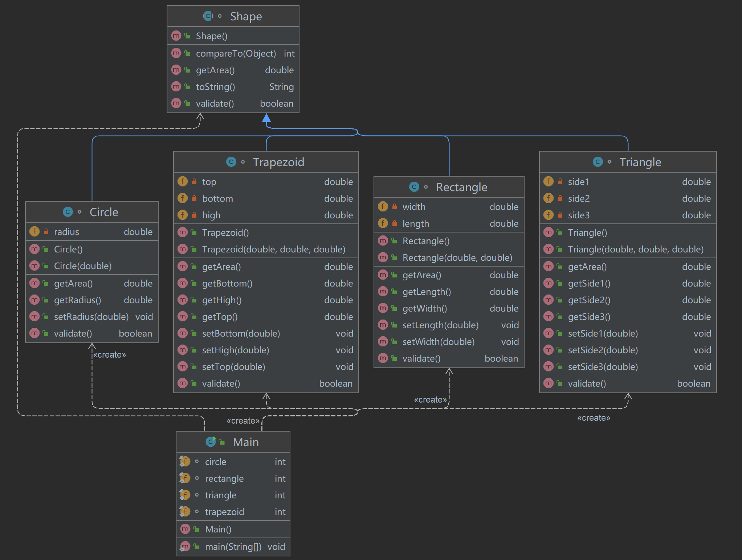
Task: Click the inheritance arrowhead under Shape
Action: coord(266,118)
